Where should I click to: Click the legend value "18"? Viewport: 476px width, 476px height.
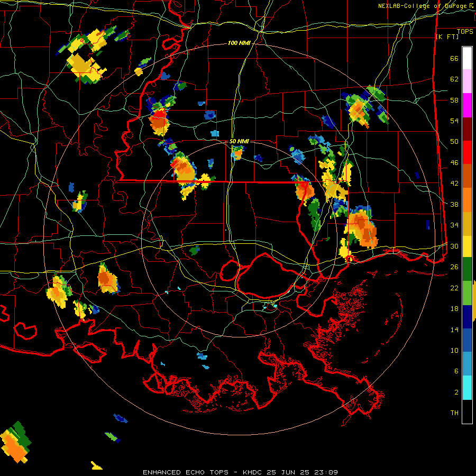point(454,309)
